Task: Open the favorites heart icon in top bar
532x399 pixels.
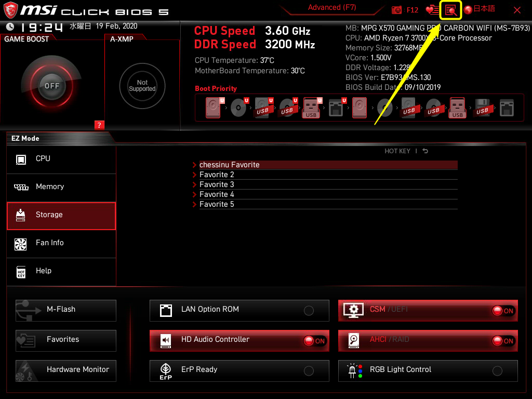Action: point(432,10)
